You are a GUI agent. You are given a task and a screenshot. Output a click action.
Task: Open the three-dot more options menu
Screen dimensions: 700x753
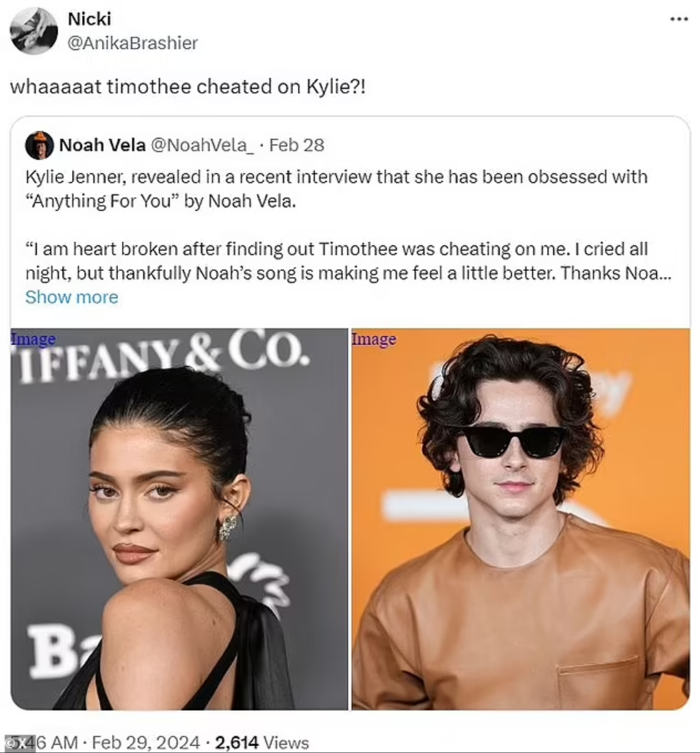[679, 19]
